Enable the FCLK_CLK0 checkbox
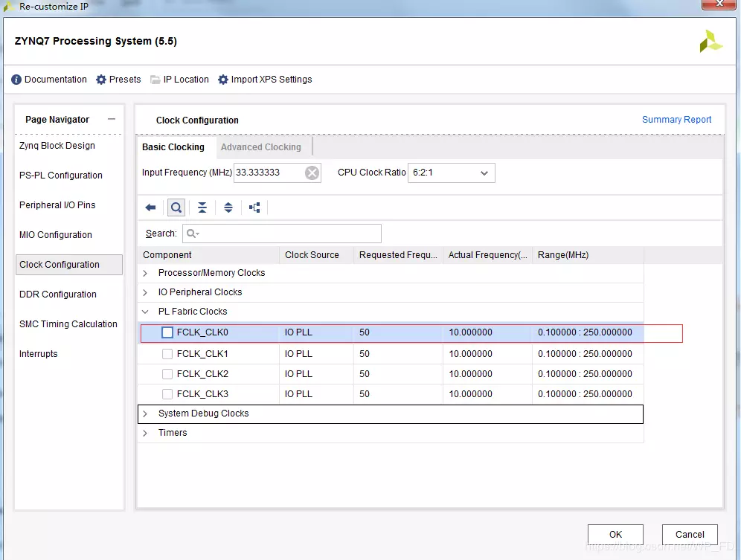The image size is (741, 560). 167,332
